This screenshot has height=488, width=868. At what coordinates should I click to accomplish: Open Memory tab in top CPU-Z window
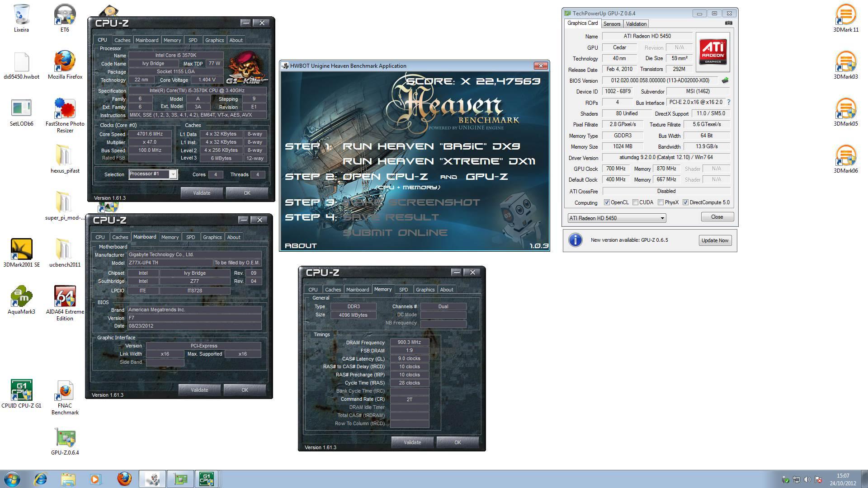point(172,40)
